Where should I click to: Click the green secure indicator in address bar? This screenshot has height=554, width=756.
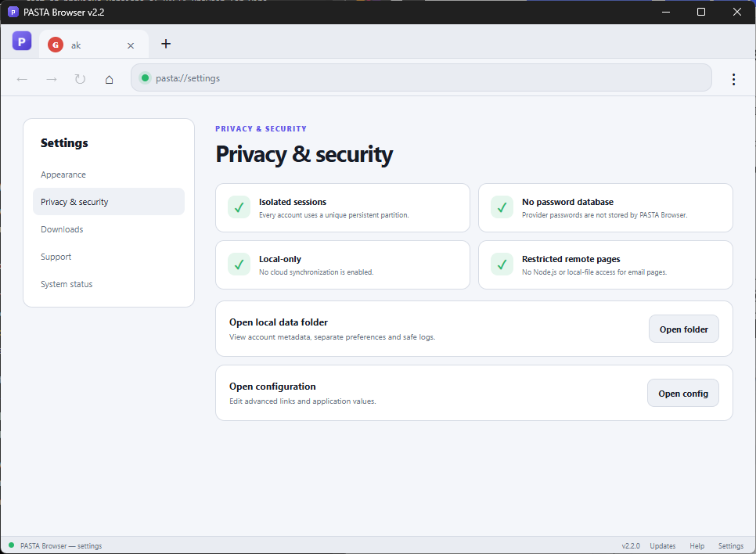pos(145,77)
